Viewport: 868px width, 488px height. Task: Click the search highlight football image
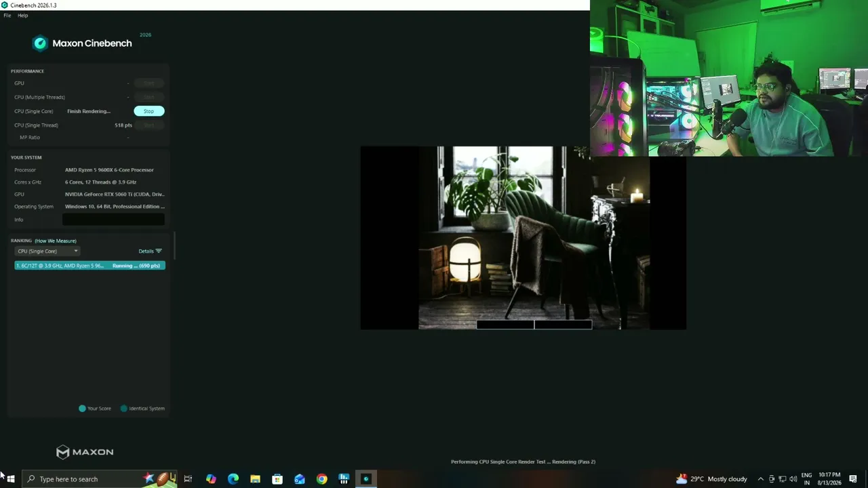point(161,479)
